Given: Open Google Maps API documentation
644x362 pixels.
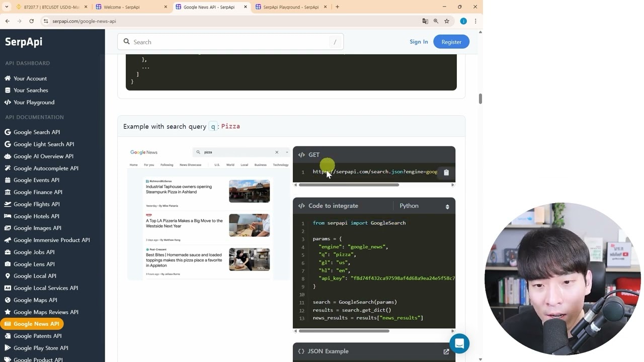Looking at the screenshot, I should click(35, 300).
